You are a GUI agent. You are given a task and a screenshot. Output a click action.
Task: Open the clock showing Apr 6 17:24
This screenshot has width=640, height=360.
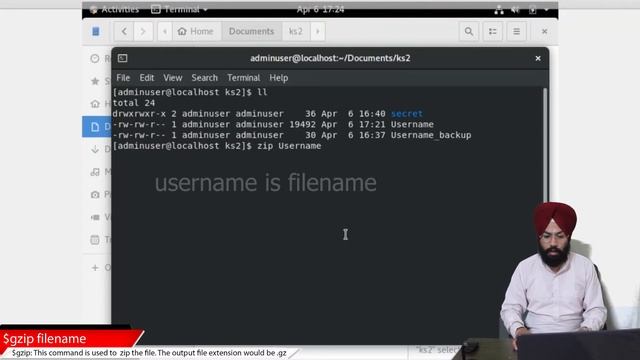point(320,9)
